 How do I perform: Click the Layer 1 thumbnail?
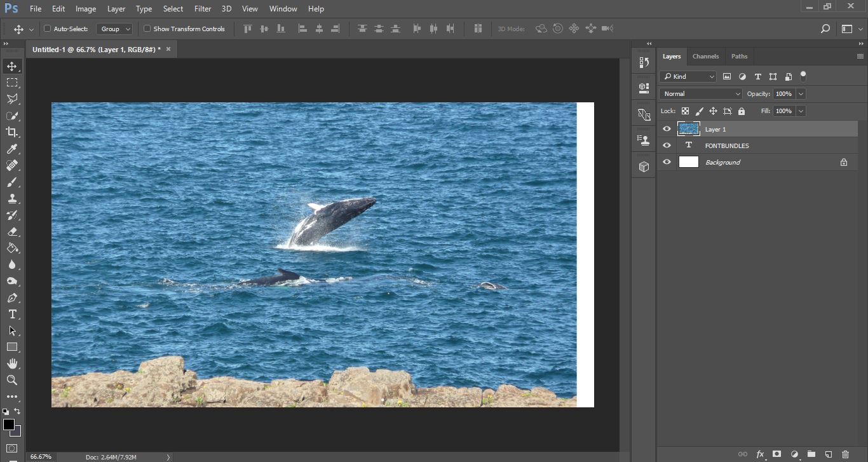[689, 129]
